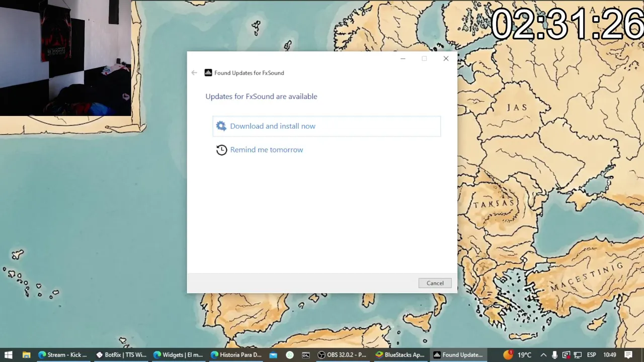Click the 02:31:26 stream timer overlay
The image size is (644, 362).
point(567,24)
